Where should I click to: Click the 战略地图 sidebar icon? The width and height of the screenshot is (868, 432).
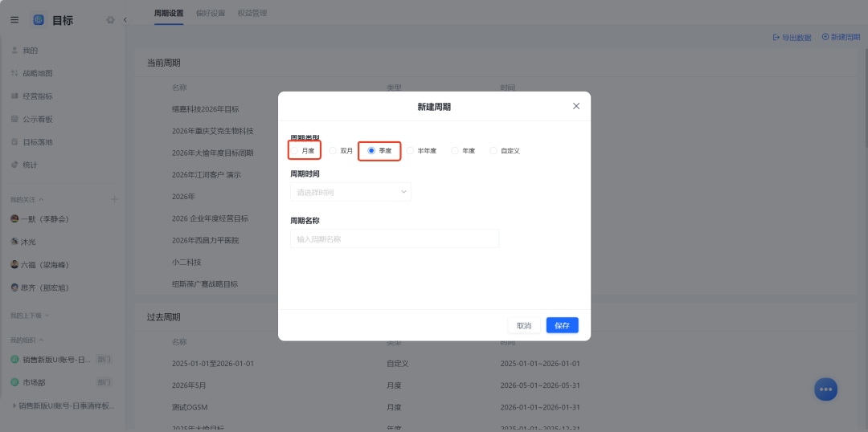(x=14, y=74)
